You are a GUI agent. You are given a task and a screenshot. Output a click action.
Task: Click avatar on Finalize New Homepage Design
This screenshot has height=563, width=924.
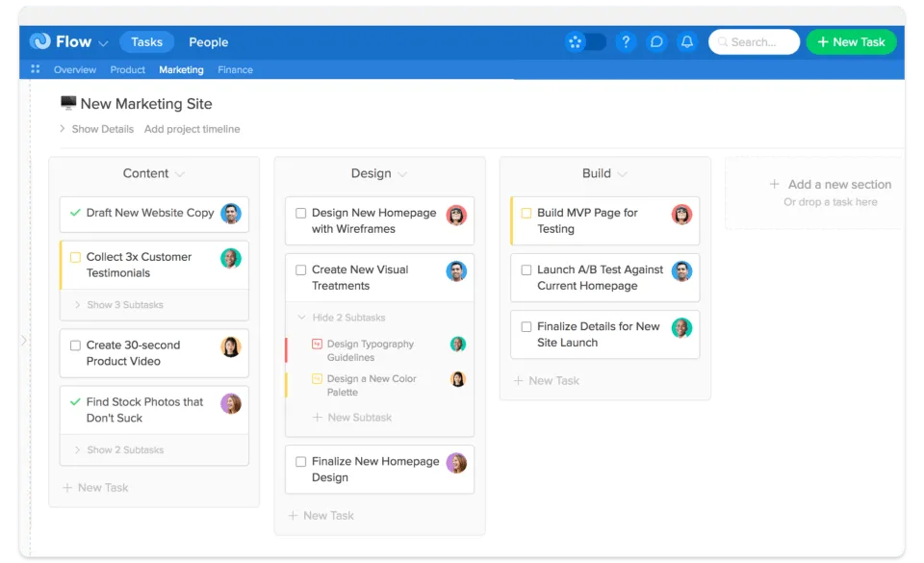pyautogui.click(x=456, y=463)
